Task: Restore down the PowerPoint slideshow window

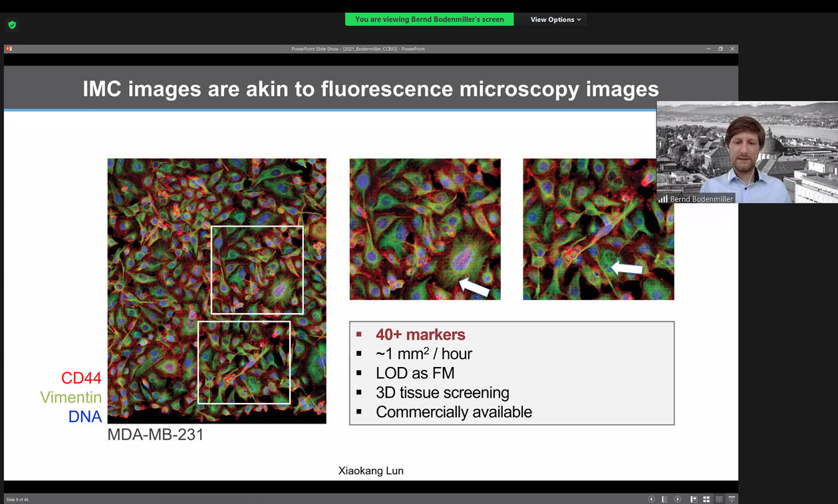Action: tap(720, 49)
